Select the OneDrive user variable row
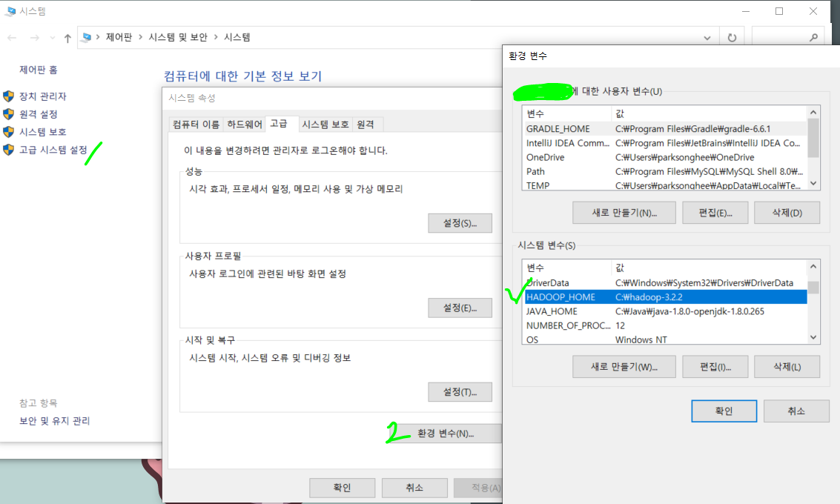840x504 pixels. point(665,157)
